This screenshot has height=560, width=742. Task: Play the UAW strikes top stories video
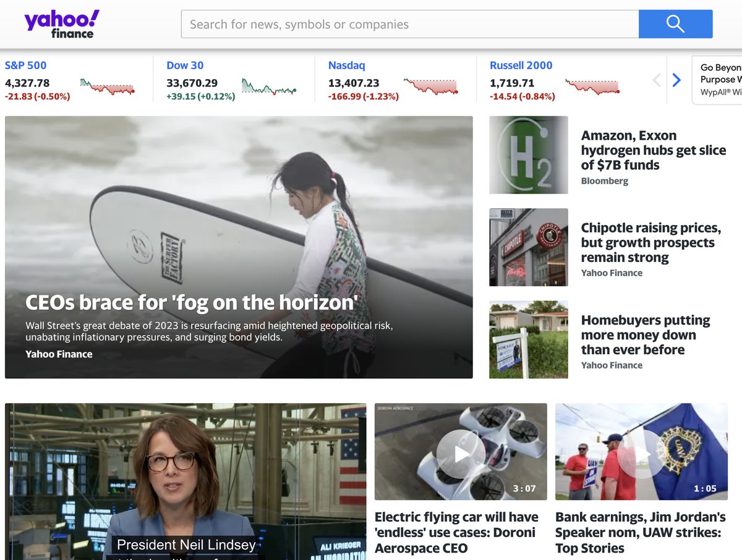(x=641, y=454)
